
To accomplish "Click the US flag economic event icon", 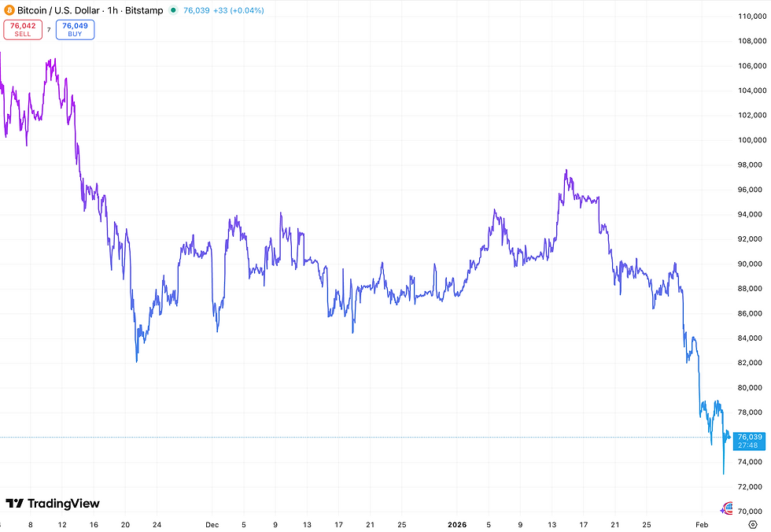I will click(x=729, y=508).
